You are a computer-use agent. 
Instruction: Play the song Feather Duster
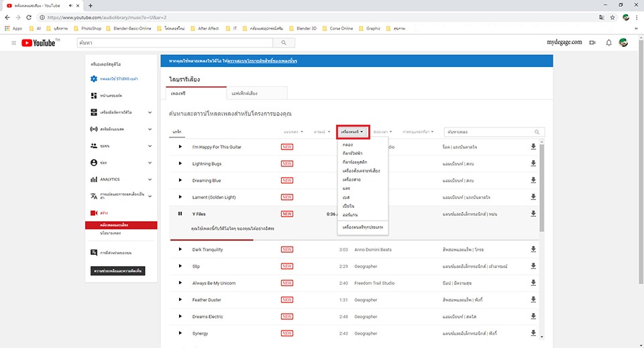(180, 299)
